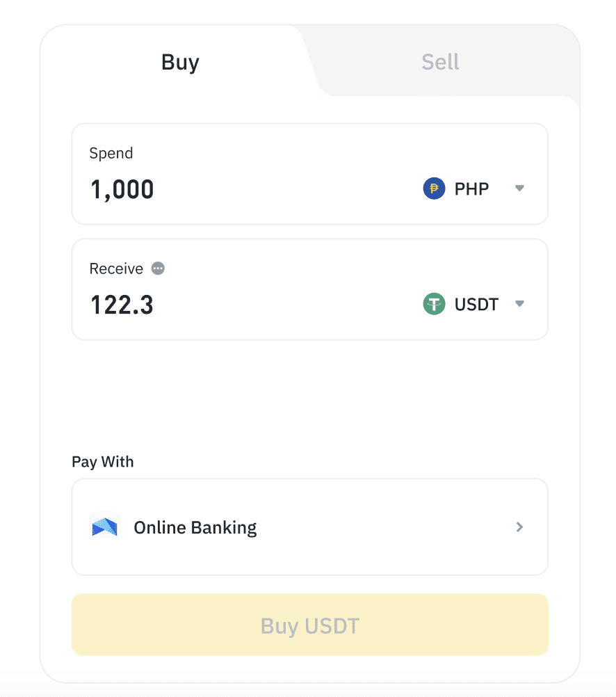This screenshot has width=616, height=697.
Task: Click the Pay With heading
Action: point(103,462)
